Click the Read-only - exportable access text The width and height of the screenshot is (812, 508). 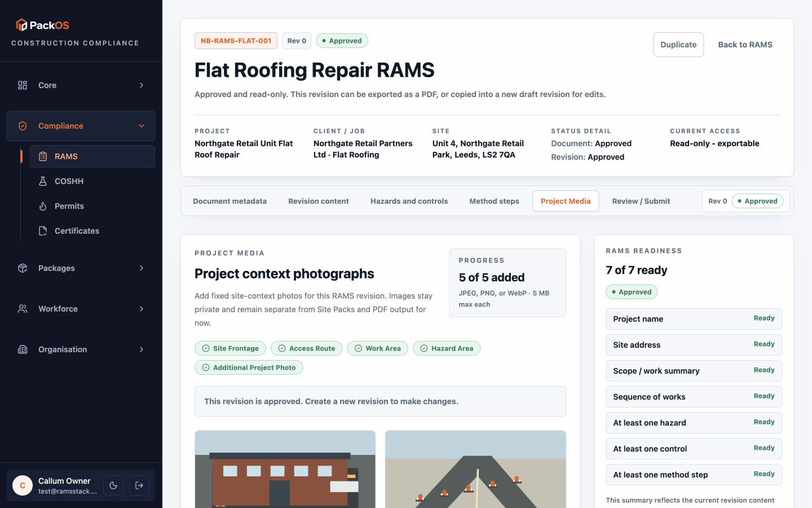[714, 143]
